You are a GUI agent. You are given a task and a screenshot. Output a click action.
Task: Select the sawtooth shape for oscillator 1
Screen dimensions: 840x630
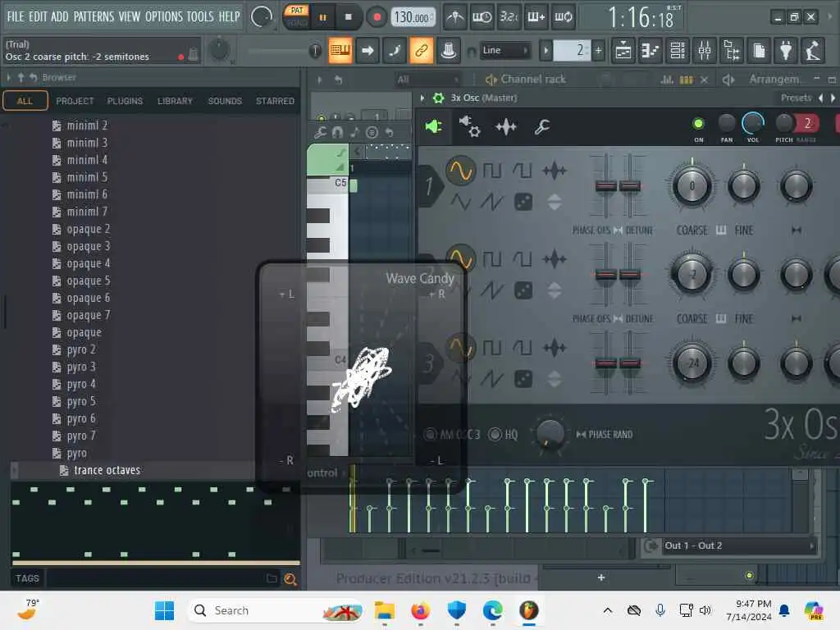pyautogui.click(x=492, y=202)
